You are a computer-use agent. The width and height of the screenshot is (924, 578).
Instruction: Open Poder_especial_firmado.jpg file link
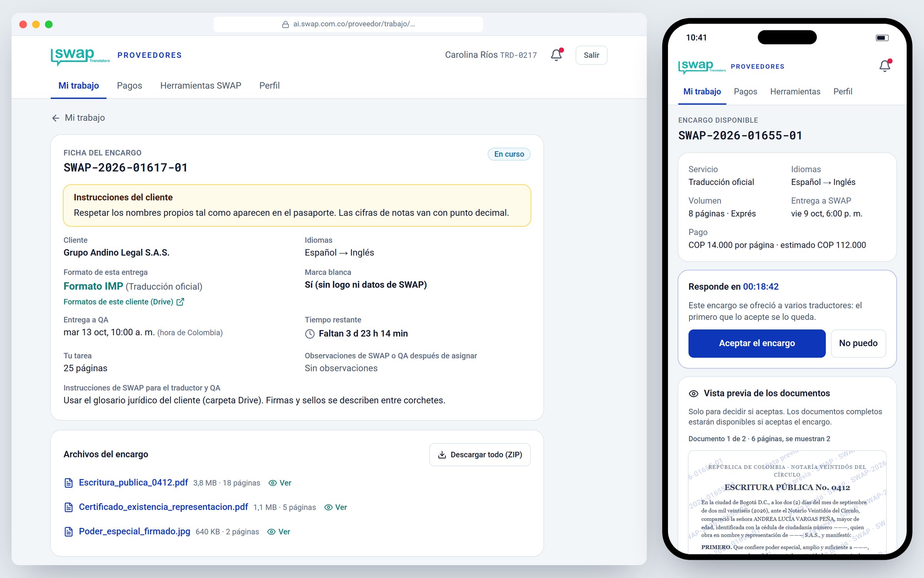point(134,531)
